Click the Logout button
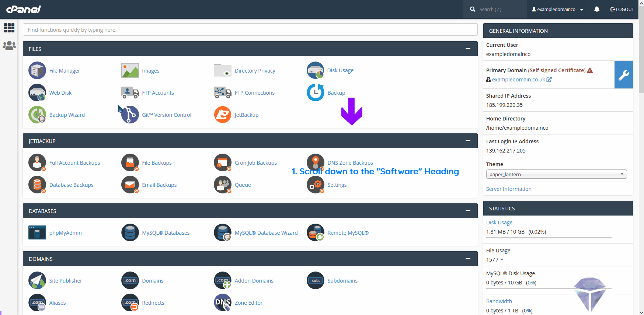This screenshot has height=315, width=644. click(622, 9)
